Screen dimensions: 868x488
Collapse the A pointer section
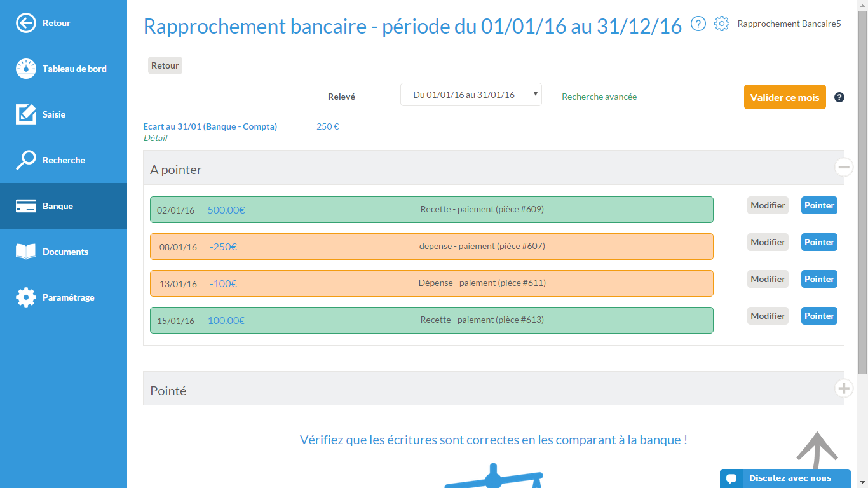(x=844, y=166)
